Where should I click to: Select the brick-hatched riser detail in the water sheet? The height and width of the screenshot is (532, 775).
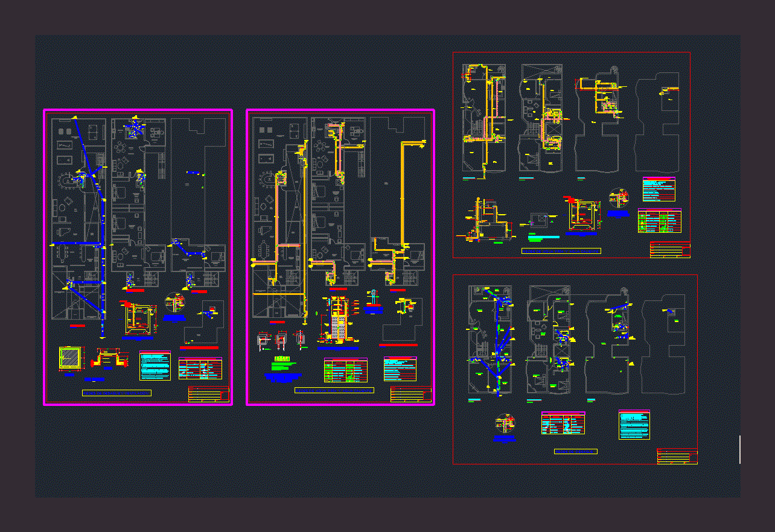pos(338,321)
